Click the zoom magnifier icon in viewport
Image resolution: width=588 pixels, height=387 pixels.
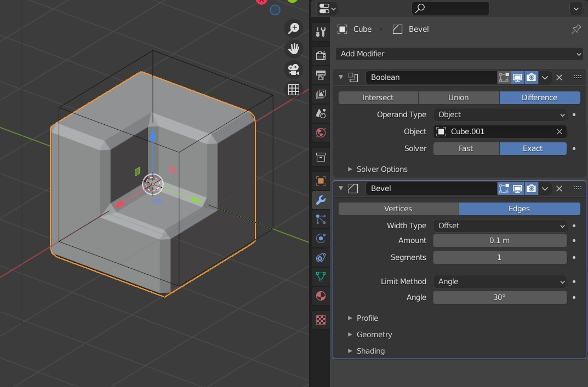294,28
